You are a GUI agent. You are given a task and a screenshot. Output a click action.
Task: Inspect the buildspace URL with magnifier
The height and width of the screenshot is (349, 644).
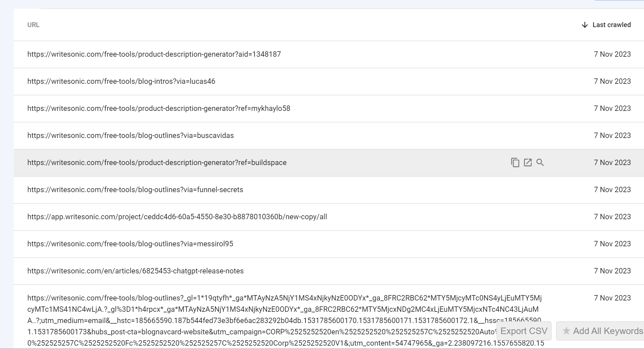(x=540, y=163)
